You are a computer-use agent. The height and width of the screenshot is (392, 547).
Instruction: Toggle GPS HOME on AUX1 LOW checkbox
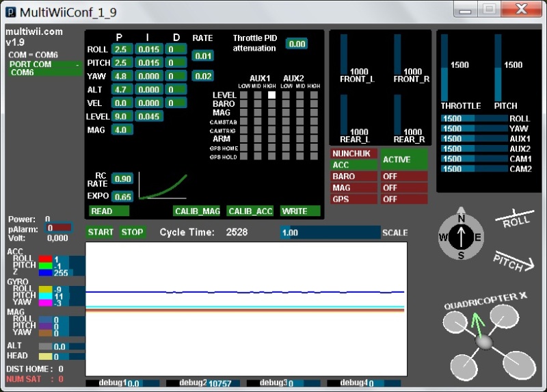244,147
